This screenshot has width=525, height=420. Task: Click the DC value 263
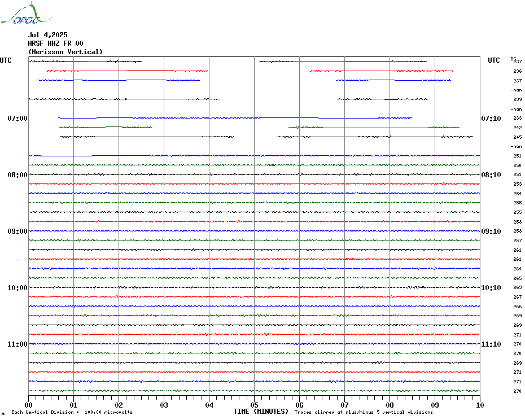pos(518,288)
